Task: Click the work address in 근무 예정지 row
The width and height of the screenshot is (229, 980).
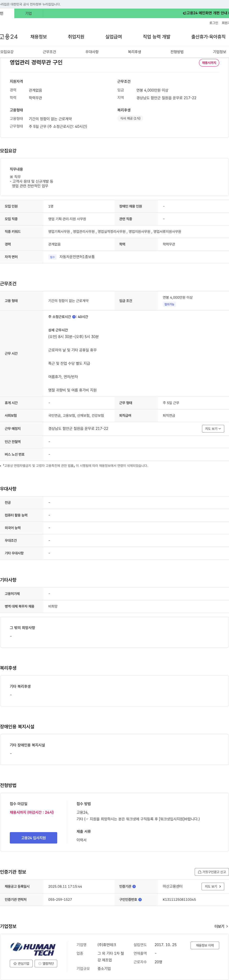Action: (x=78, y=428)
